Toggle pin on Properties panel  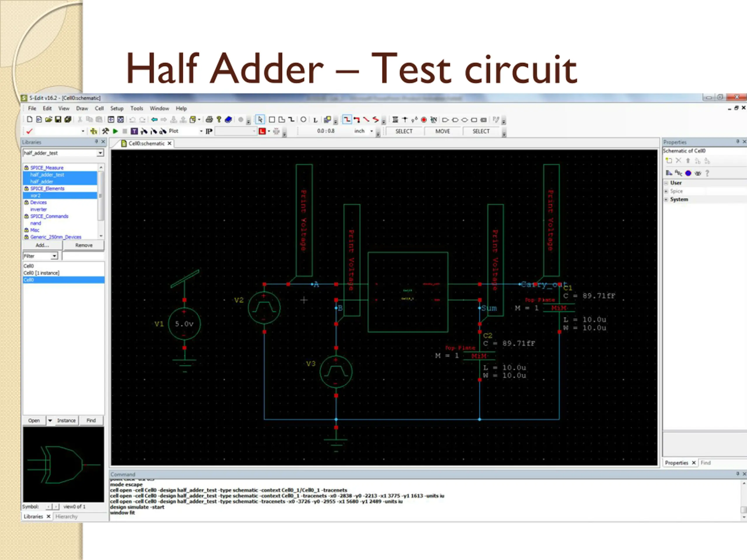738,142
